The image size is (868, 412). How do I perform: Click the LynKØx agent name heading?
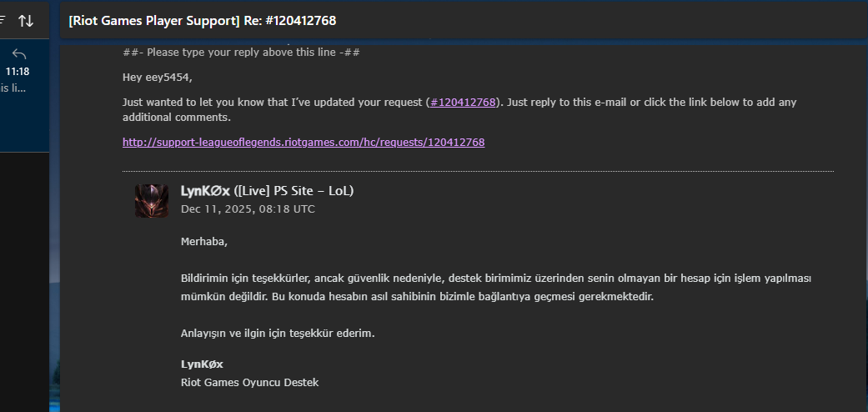tap(205, 191)
